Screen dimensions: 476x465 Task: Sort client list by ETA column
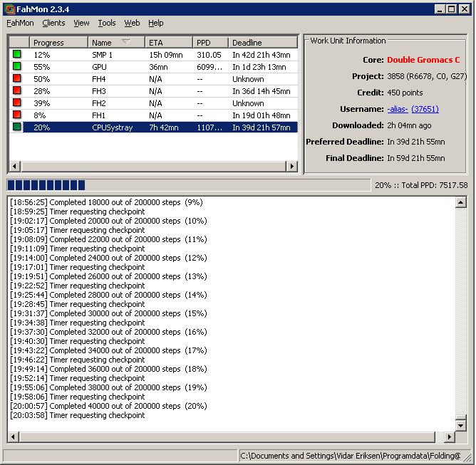[x=169, y=43]
